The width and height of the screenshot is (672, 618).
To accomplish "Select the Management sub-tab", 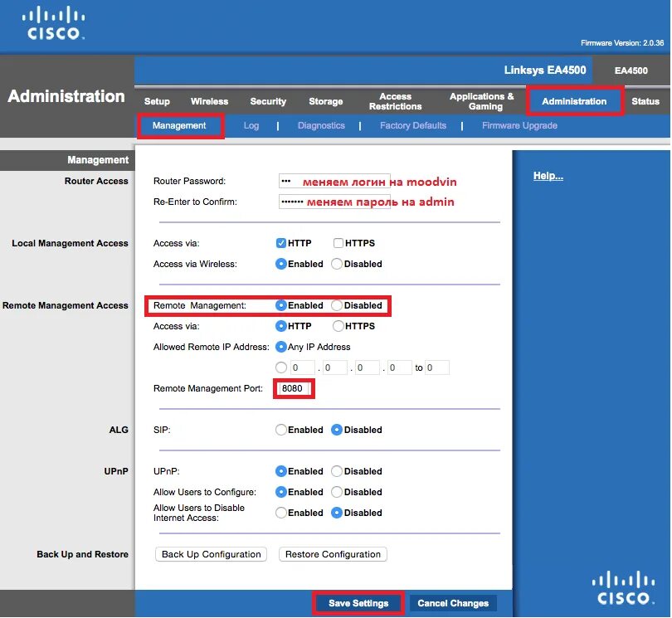I will [179, 125].
